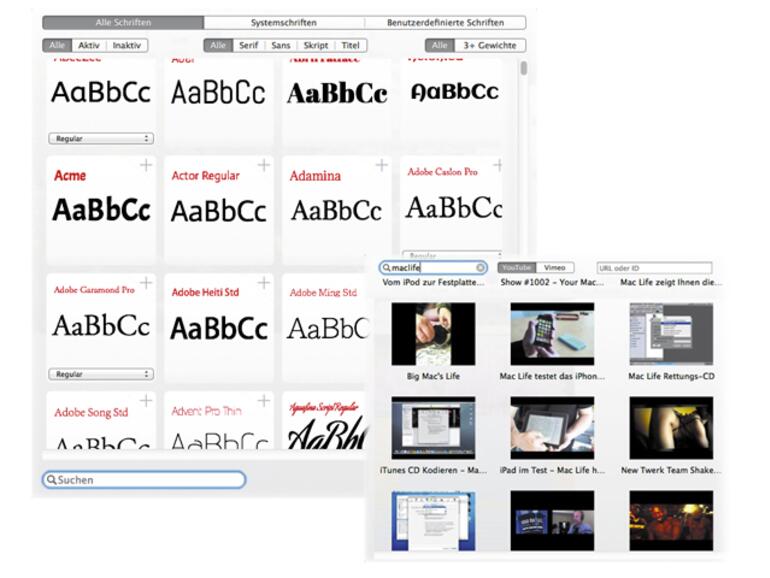Open Benutzerdefinierte Schriften tab
The height and width of the screenshot is (578, 770).
tap(445, 23)
